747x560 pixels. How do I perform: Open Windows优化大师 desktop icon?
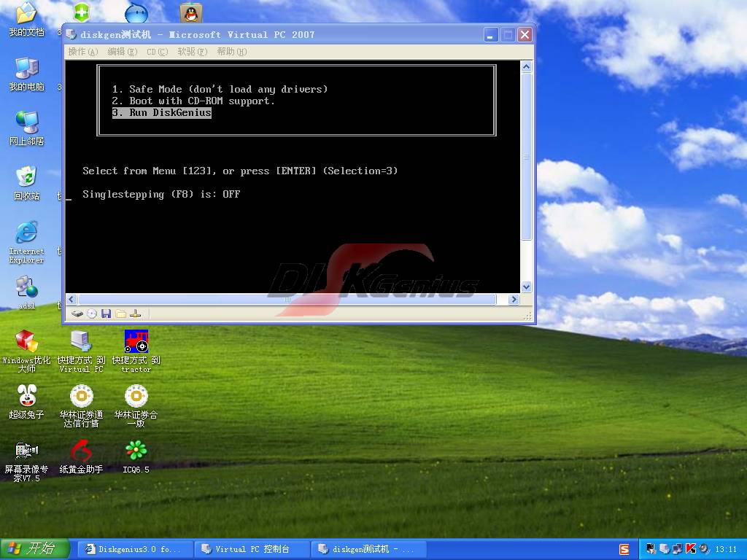27,351
